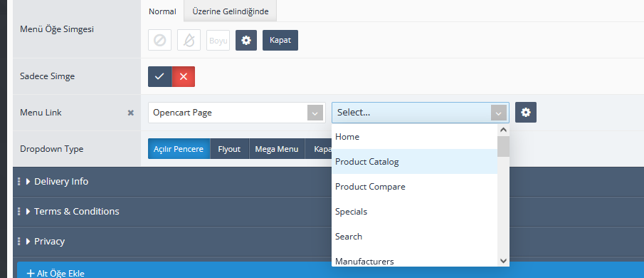Select the no-icon circle slash option
The height and width of the screenshot is (278, 644).
coord(160,41)
